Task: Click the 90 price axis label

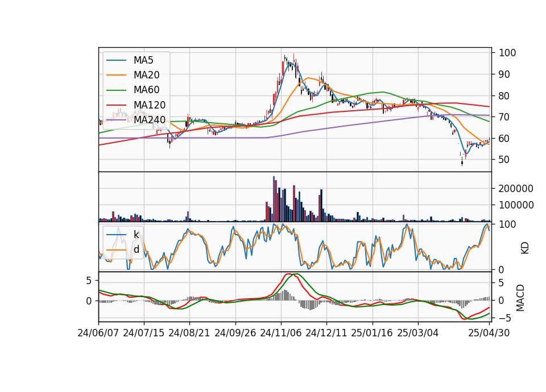Action: pyautogui.click(x=504, y=74)
